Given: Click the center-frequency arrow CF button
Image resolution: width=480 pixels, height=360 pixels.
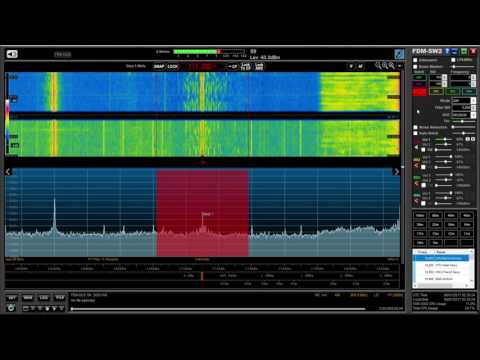Looking at the screenshot, I should (x=233, y=66).
